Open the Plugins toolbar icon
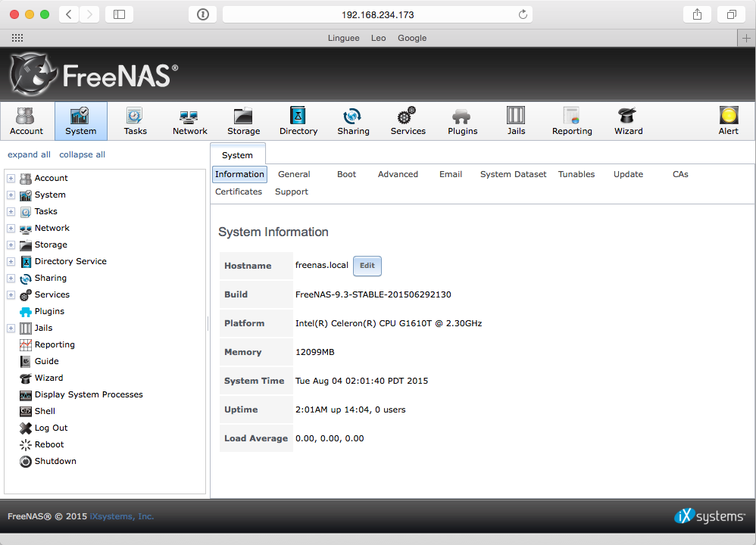This screenshot has width=756, height=545. pyautogui.click(x=462, y=121)
